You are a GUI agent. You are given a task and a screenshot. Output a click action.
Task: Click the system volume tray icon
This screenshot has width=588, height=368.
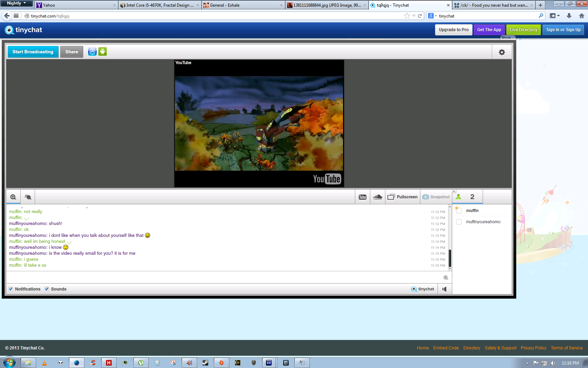pos(553,363)
